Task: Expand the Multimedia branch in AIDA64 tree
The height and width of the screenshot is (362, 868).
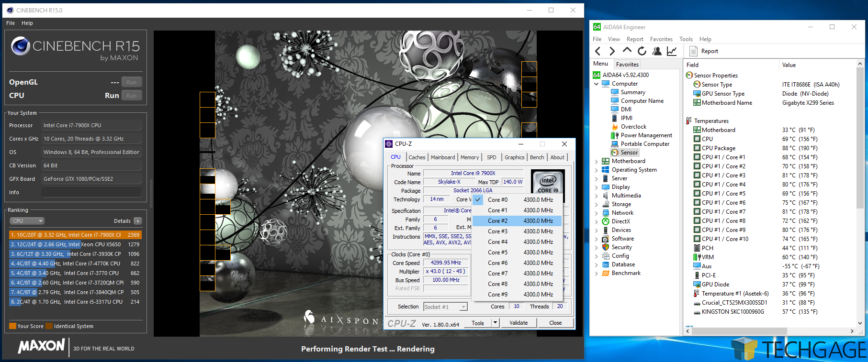Action: click(596, 196)
